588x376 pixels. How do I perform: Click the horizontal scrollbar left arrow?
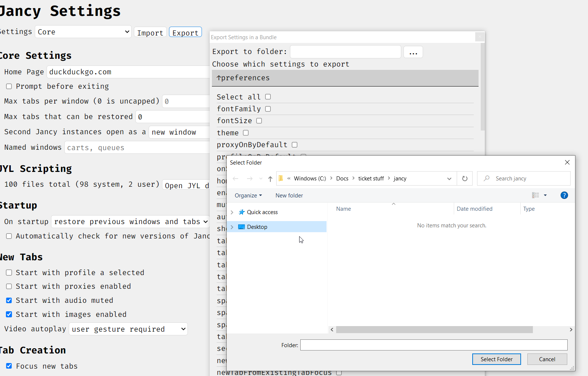[x=332, y=329]
